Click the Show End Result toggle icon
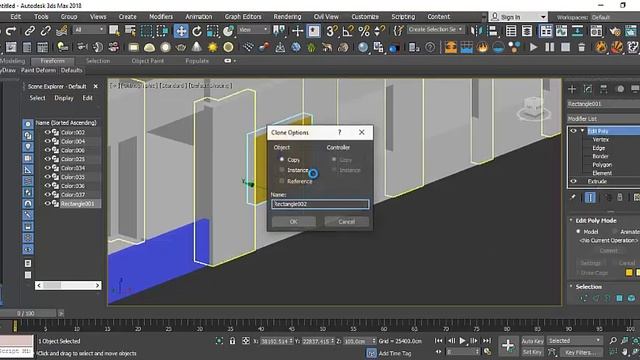 click(590, 198)
